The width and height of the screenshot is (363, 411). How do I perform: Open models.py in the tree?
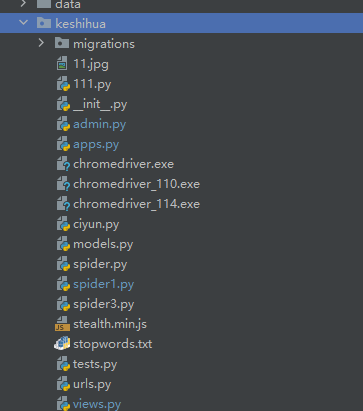pos(103,244)
